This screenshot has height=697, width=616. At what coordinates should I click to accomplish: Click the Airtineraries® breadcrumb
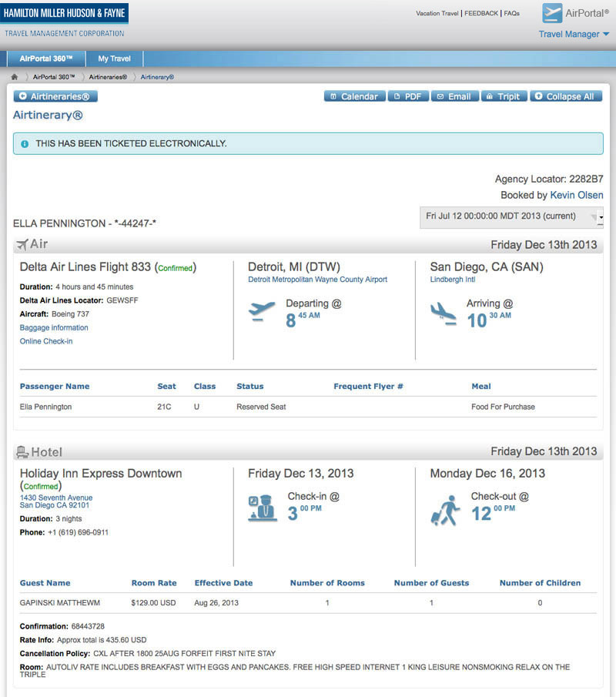pos(108,77)
